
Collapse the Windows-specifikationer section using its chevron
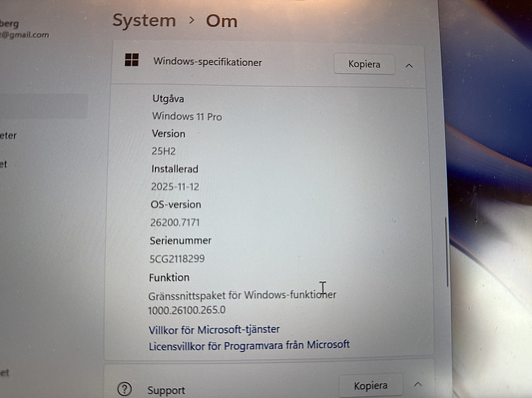tap(409, 65)
